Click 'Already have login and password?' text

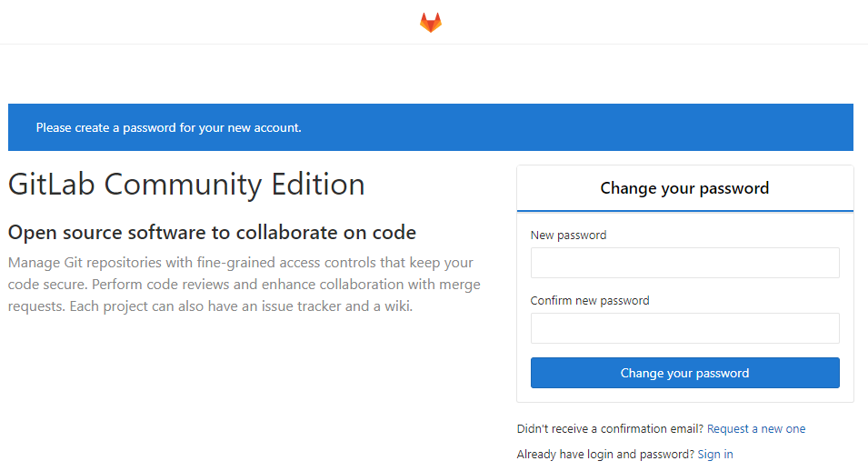point(605,455)
